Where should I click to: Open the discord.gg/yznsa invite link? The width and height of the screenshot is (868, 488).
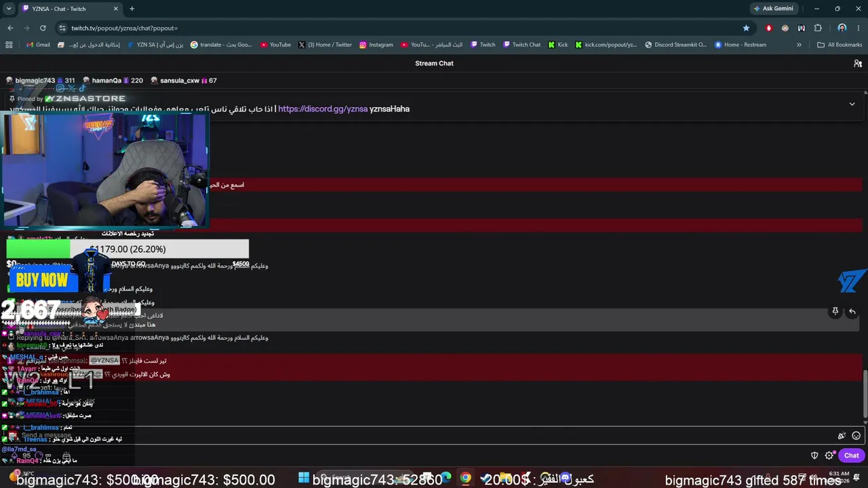tap(323, 108)
